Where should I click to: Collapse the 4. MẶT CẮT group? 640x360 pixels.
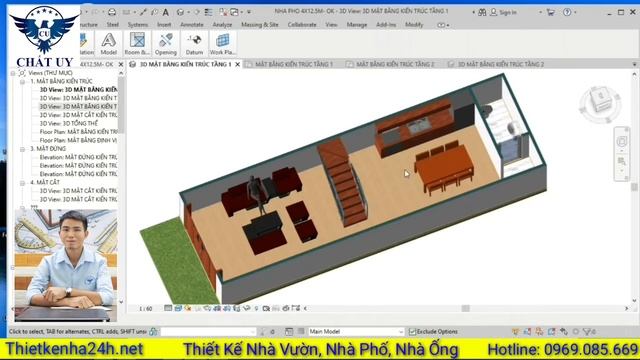[x=22, y=182]
